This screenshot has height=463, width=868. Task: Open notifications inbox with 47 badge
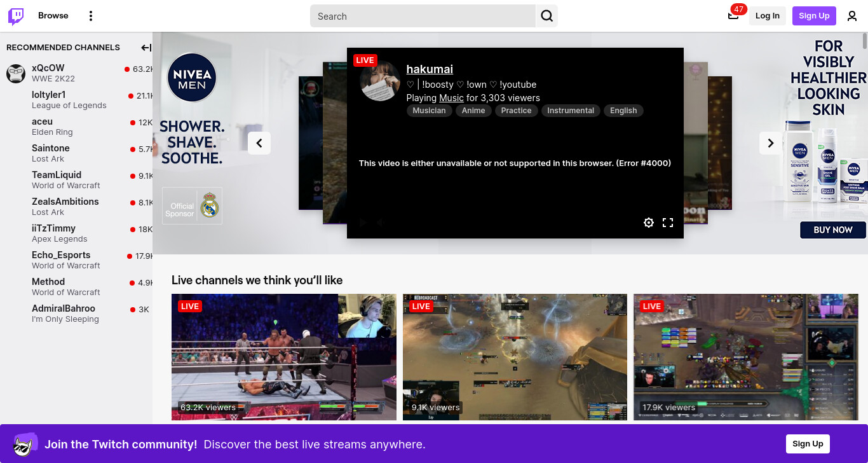tap(733, 16)
